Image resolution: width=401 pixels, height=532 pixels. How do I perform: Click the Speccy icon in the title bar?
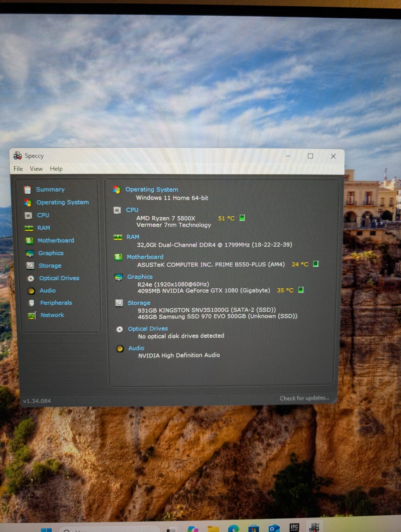point(18,156)
